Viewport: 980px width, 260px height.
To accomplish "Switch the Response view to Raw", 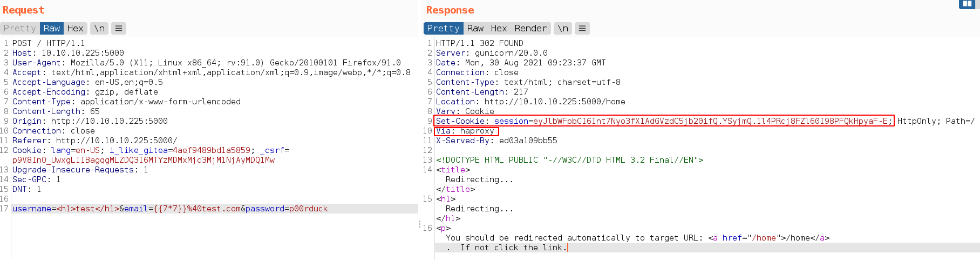I will pos(475,29).
